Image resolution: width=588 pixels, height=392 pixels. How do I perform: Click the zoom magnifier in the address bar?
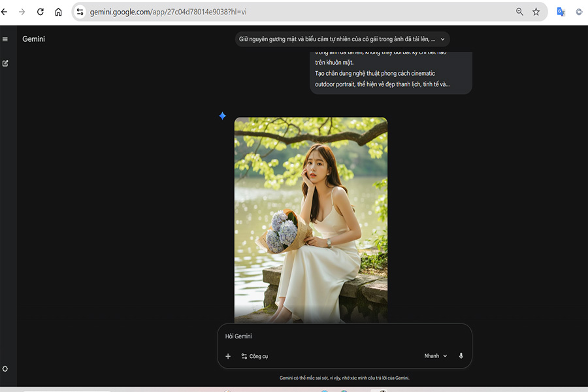[519, 12]
